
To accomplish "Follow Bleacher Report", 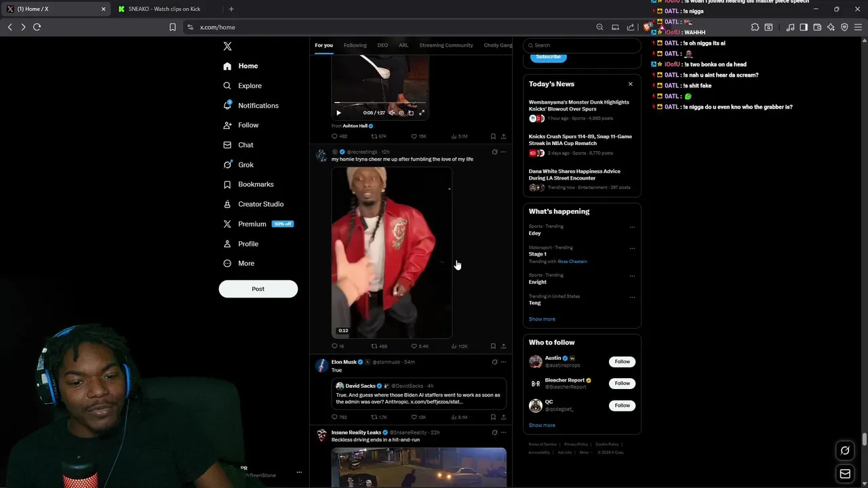I will (622, 384).
